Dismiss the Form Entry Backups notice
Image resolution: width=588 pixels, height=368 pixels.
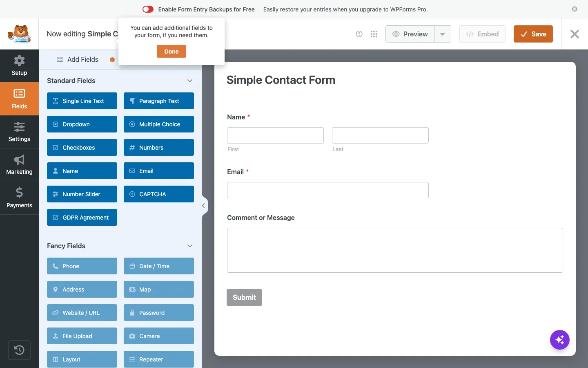point(575,9)
